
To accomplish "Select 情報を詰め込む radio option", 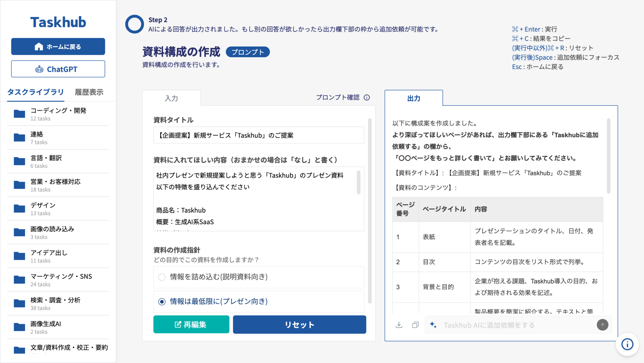I will 162,277.
